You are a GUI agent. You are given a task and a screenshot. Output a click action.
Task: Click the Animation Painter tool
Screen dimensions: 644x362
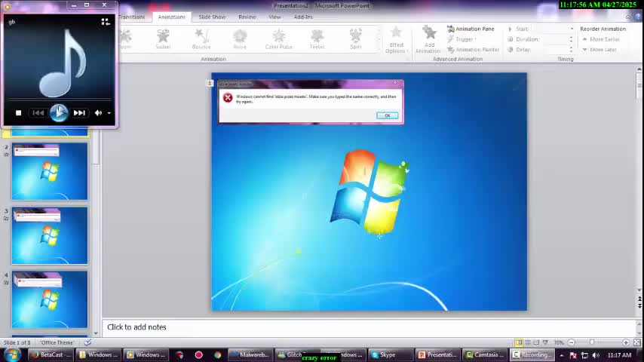pos(473,49)
